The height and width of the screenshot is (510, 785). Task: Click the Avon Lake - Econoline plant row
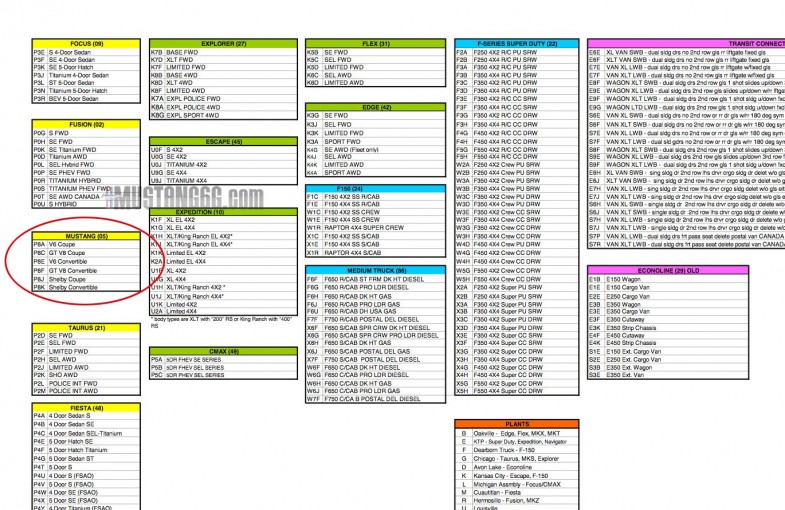[517, 467]
